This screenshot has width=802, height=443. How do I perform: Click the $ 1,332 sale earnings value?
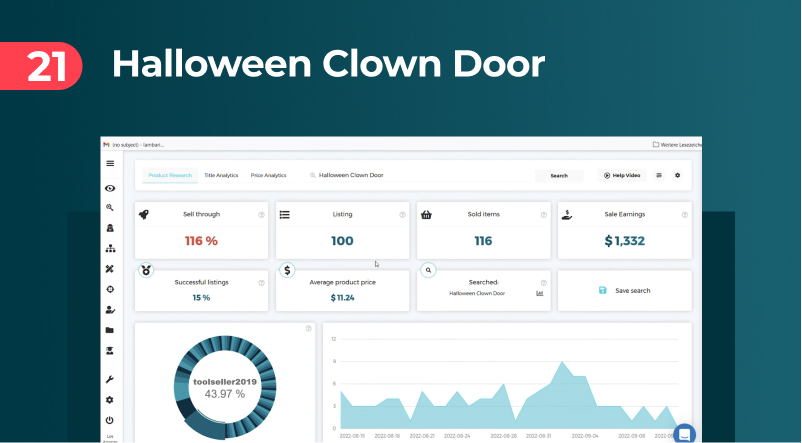point(625,241)
